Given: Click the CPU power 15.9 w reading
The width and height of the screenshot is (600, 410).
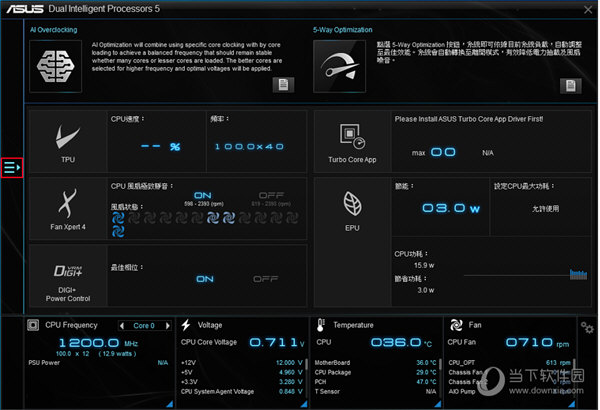Looking at the screenshot, I should coord(424,265).
